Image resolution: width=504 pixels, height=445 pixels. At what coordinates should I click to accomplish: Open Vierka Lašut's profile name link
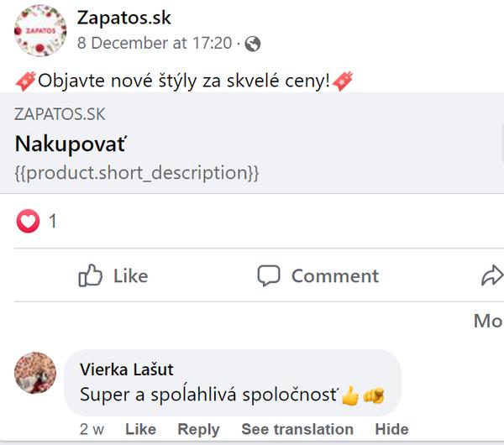click(x=126, y=369)
